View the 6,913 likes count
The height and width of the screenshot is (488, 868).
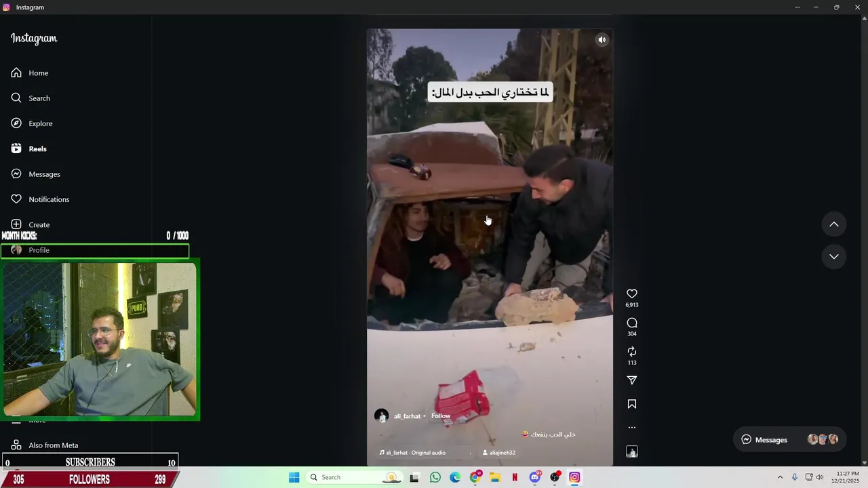pyautogui.click(x=632, y=305)
